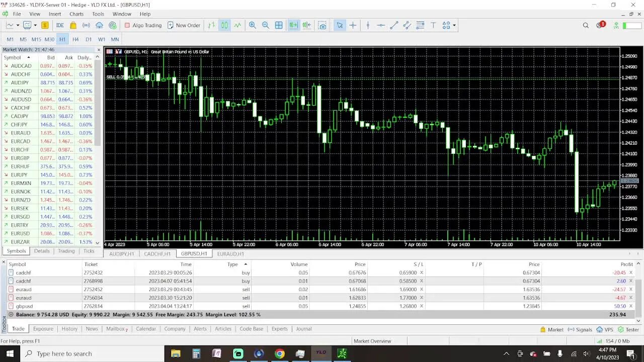Toggle Algo Trading
This screenshot has width=644, height=362.
[x=143, y=25]
